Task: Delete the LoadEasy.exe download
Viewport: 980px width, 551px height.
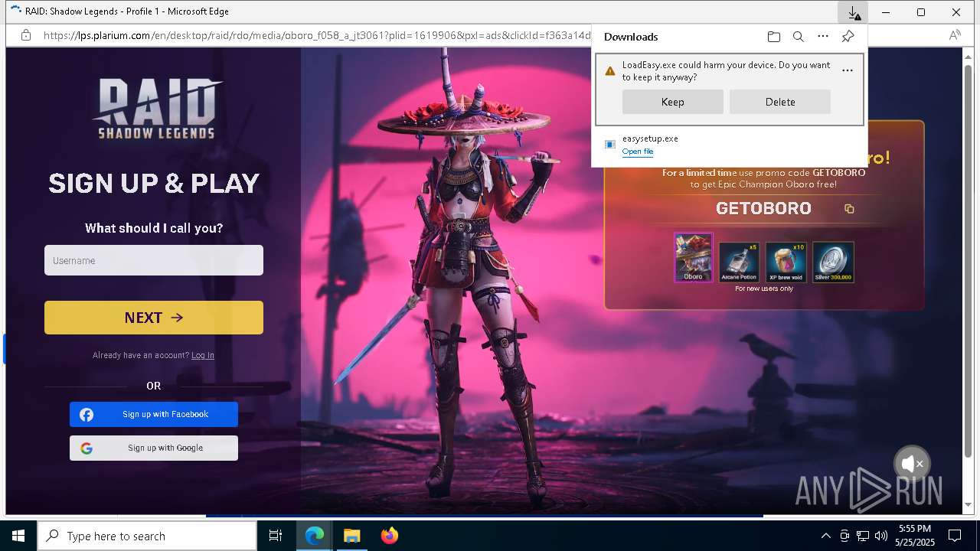Action: 779,102
